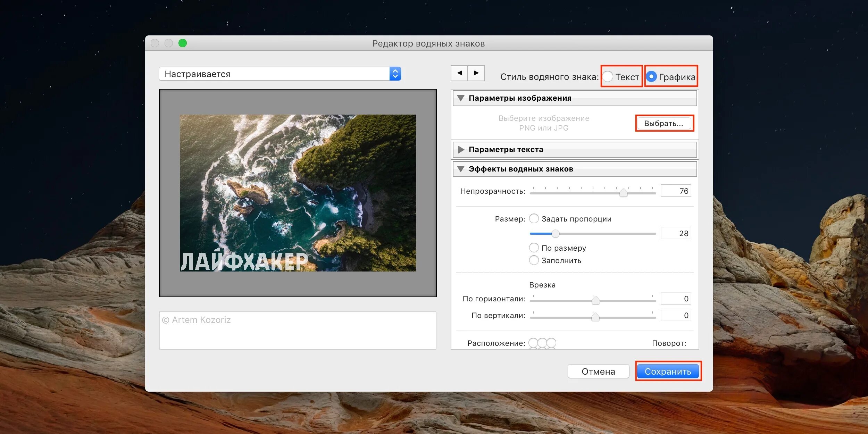868x434 pixels.
Task: Enable the Задать пропорции size option
Action: point(534,218)
